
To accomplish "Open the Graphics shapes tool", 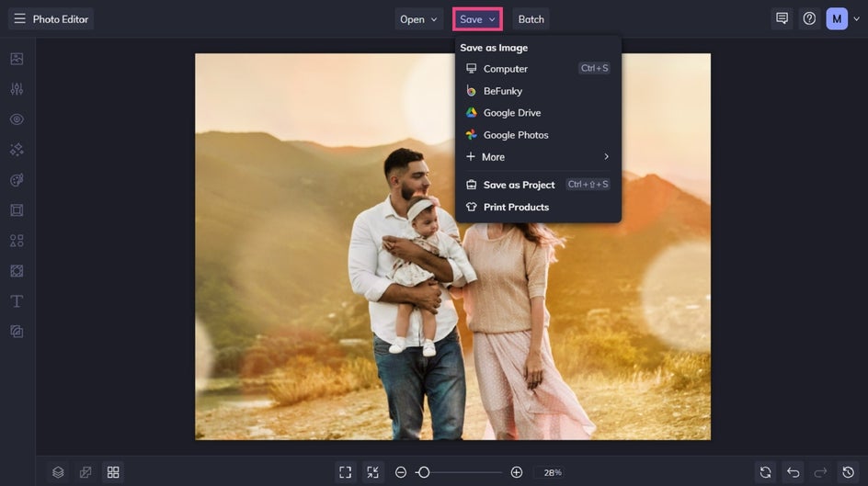I will (17, 241).
